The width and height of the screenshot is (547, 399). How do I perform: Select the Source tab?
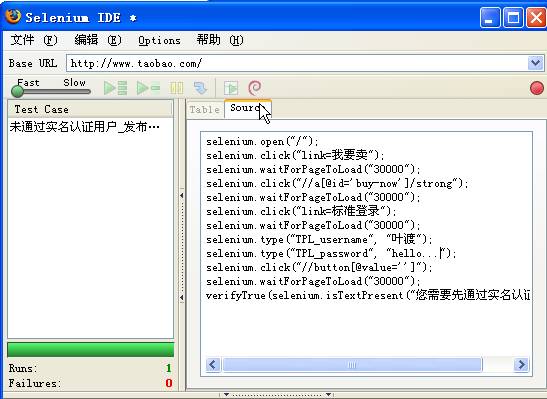pos(247,109)
